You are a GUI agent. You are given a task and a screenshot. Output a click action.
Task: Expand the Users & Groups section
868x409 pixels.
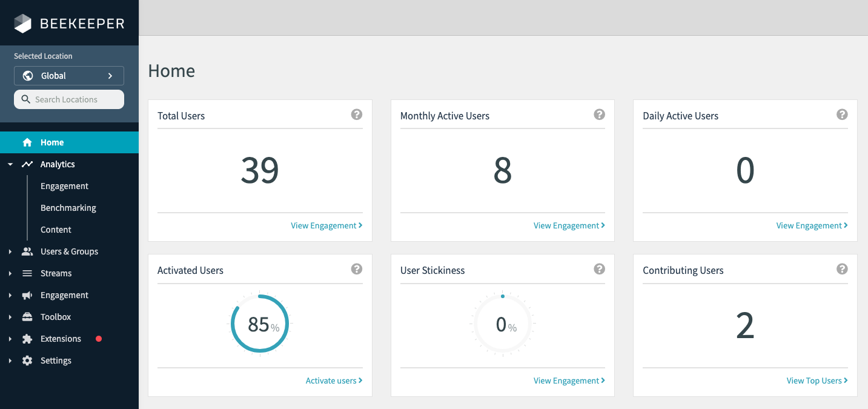tap(10, 251)
